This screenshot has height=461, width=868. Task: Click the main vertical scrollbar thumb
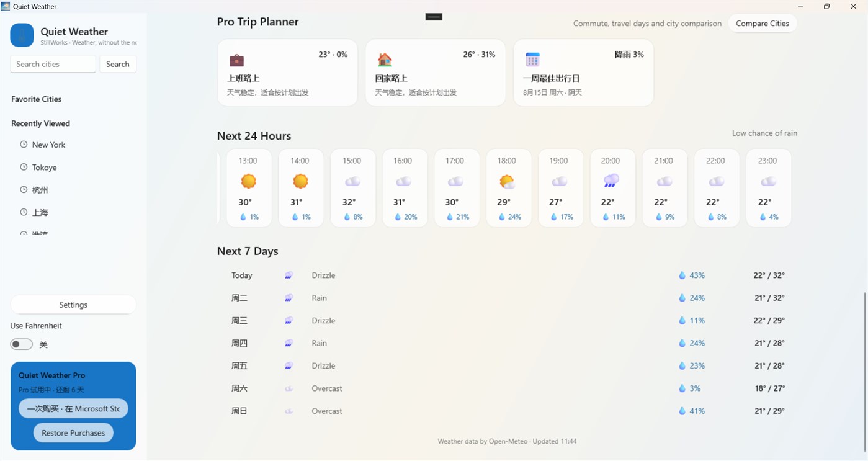(864, 371)
